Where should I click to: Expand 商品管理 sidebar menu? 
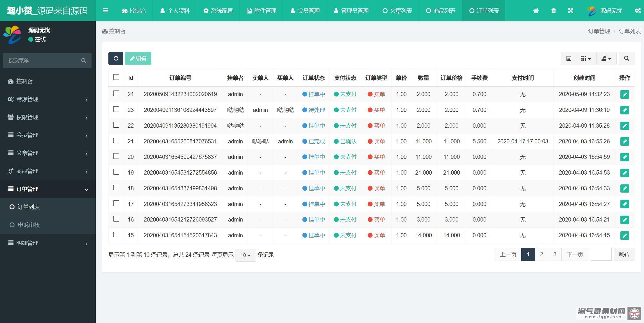48,171
